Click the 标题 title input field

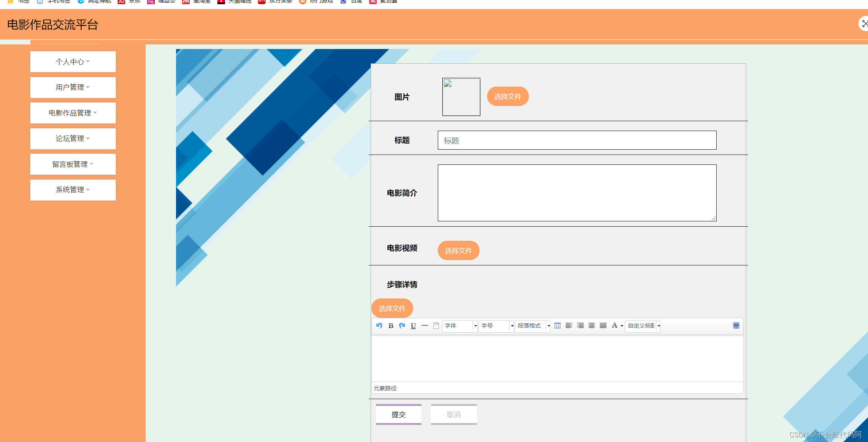coord(577,140)
